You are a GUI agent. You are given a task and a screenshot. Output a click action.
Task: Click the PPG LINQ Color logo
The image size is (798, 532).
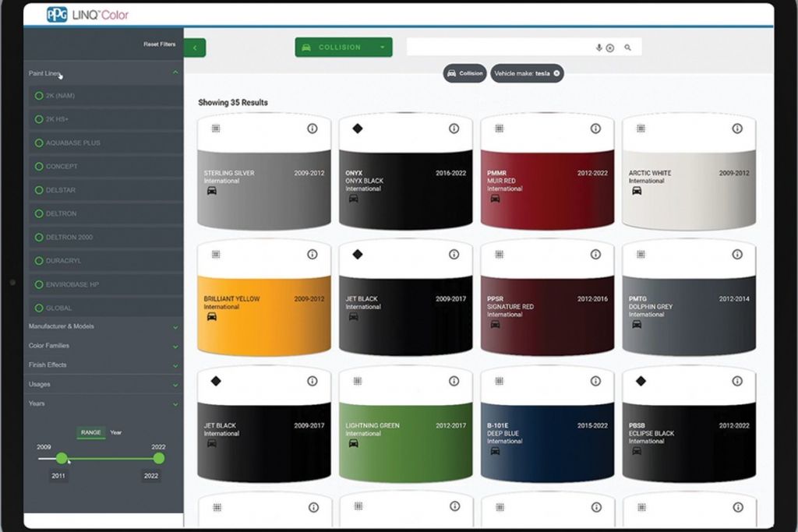[x=87, y=15]
